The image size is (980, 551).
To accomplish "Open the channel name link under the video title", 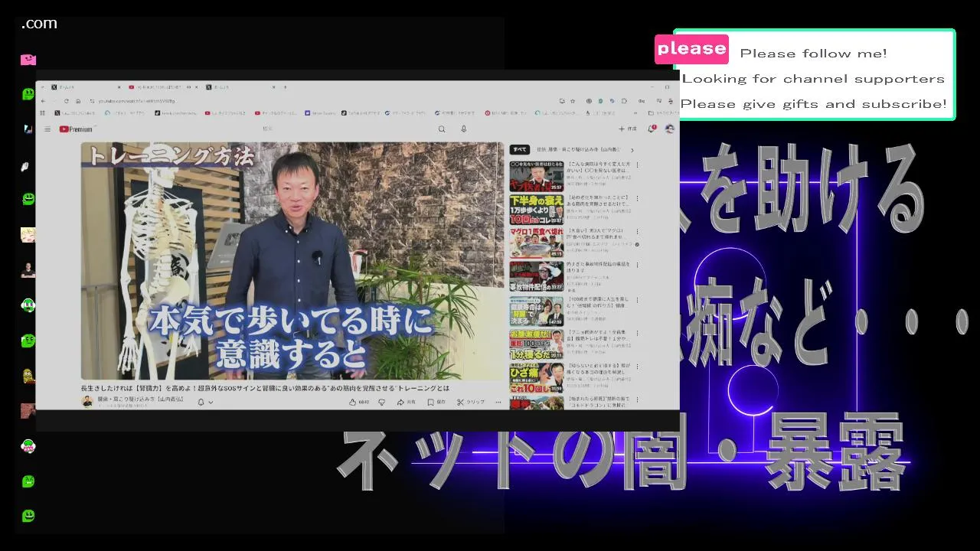I will click(140, 399).
